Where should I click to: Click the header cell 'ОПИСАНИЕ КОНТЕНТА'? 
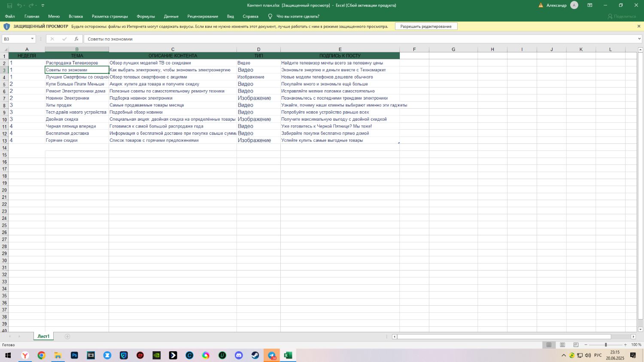tap(173, 56)
